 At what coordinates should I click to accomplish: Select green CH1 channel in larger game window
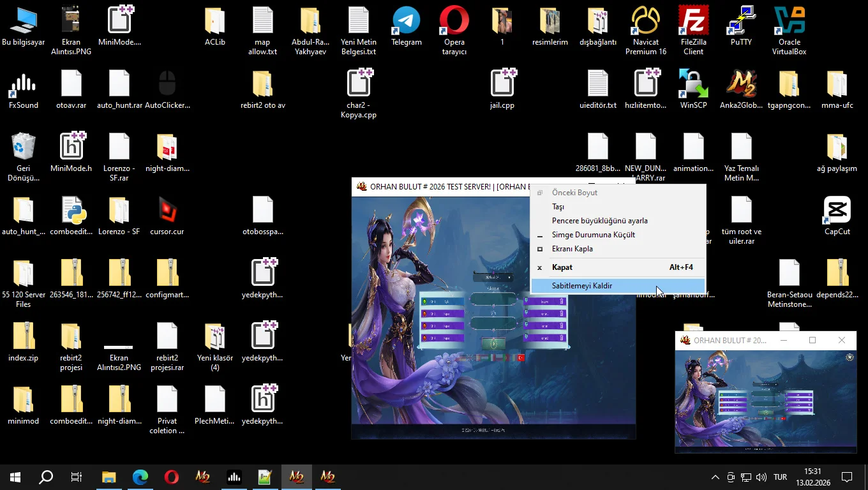click(442, 302)
